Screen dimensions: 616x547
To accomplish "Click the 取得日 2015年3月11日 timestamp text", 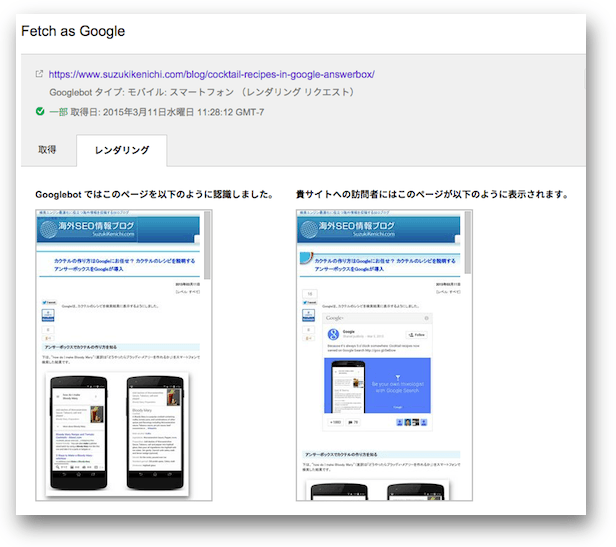I will click(x=167, y=112).
